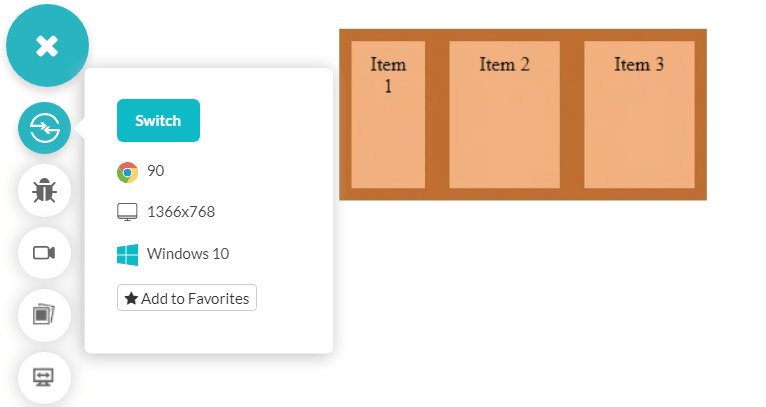
Task: Click the Item 2 text label
Action: (x=504, y=65)
